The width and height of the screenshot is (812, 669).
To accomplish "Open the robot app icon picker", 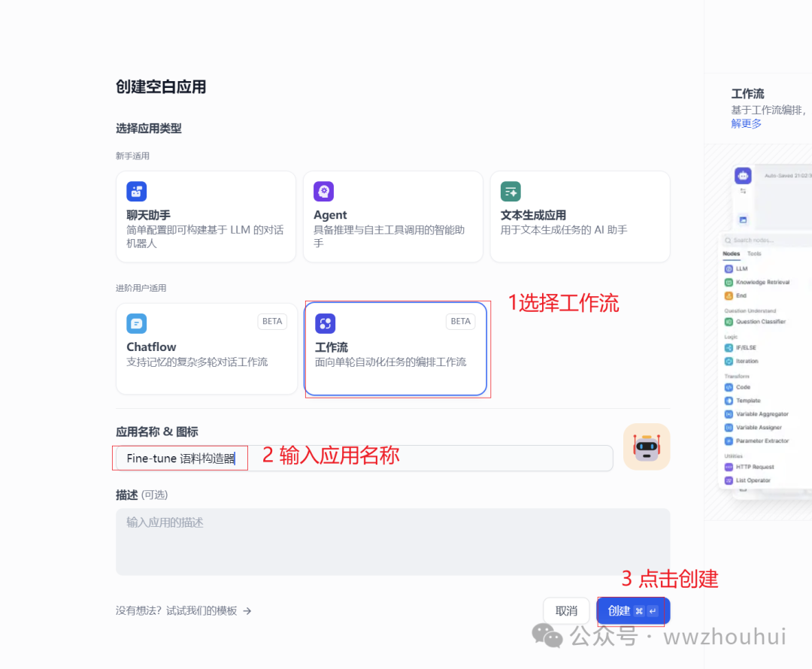I will tap(647, 447).
